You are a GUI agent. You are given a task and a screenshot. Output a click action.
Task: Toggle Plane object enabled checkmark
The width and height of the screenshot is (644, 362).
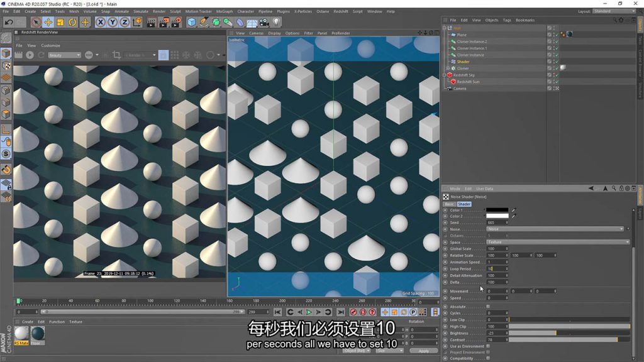pyautogui.click(x=557, y=35)
